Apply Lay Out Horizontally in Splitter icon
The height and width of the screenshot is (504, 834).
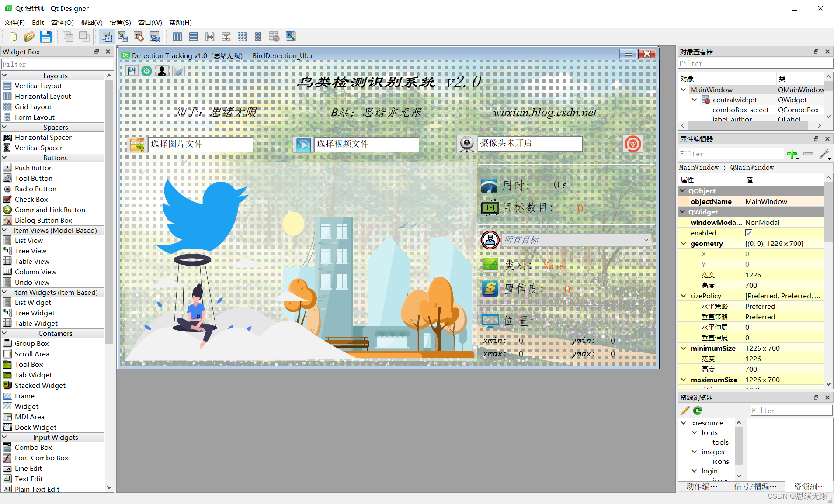[210, 37]
